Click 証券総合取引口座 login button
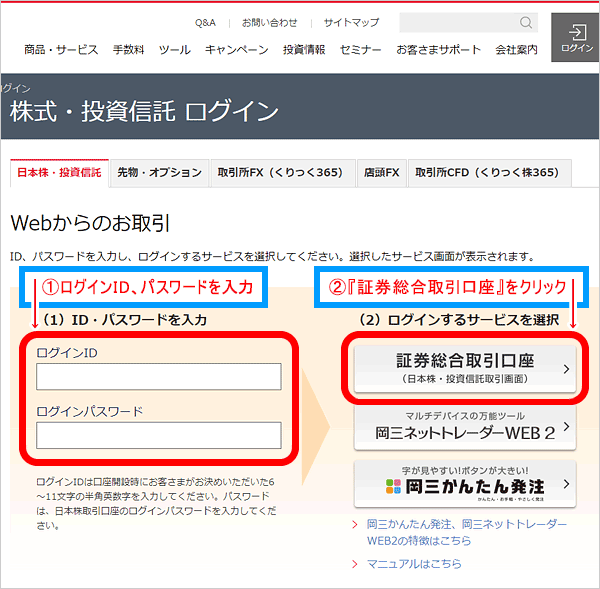This screenshot has width=600, height=589. click(x=465, y=369)
